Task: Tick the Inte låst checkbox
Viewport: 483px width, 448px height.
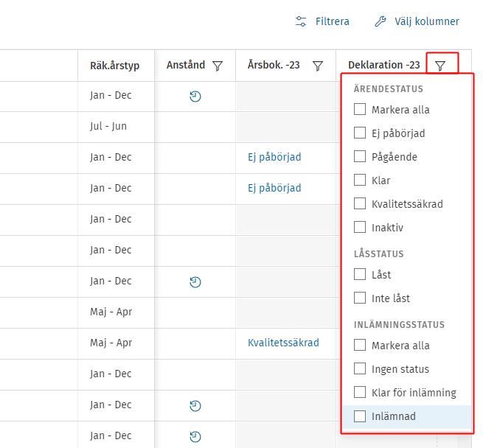Action: [x=360, y=298]
